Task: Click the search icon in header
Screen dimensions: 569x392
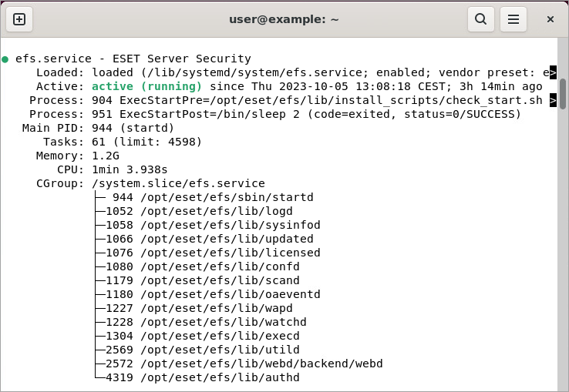Action: pyautogui.click(x=480, y=19)
